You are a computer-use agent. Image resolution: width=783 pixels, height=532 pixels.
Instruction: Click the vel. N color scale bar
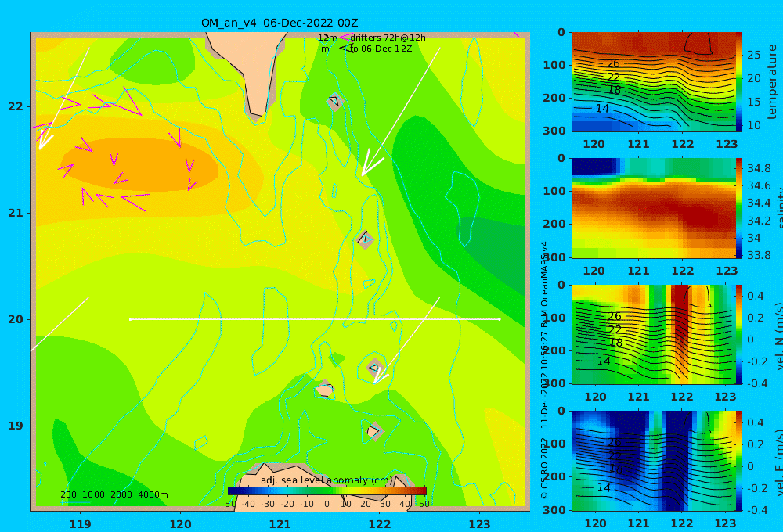(739, 334)
